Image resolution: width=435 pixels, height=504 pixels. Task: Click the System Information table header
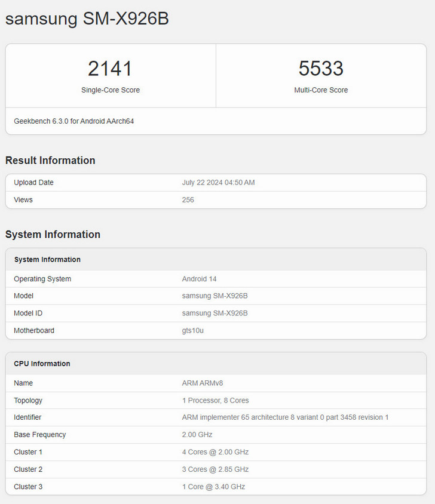(x=47, y=259)
